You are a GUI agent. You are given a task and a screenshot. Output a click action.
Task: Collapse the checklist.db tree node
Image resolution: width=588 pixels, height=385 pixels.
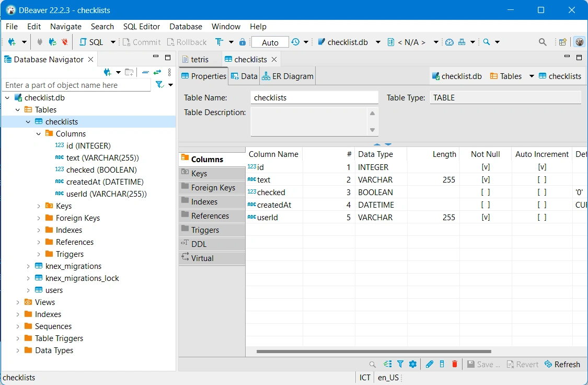coord(7,98)
